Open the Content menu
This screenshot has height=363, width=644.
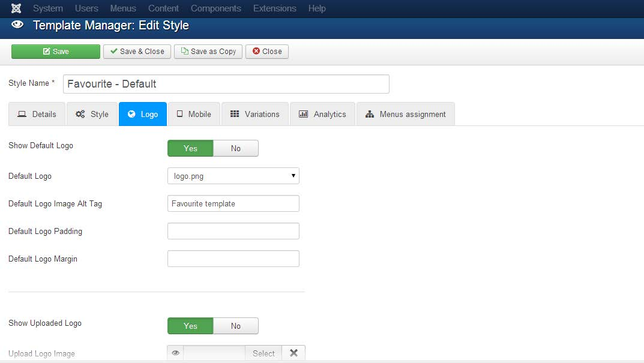(163, 8)
